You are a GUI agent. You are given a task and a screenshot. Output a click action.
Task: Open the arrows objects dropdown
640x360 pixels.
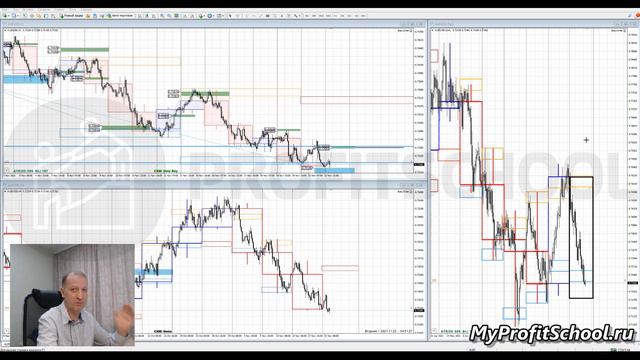297,16
